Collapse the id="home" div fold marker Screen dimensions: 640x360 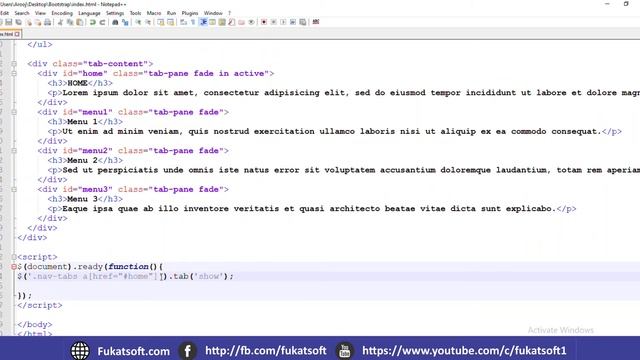(x=14, y=73)
